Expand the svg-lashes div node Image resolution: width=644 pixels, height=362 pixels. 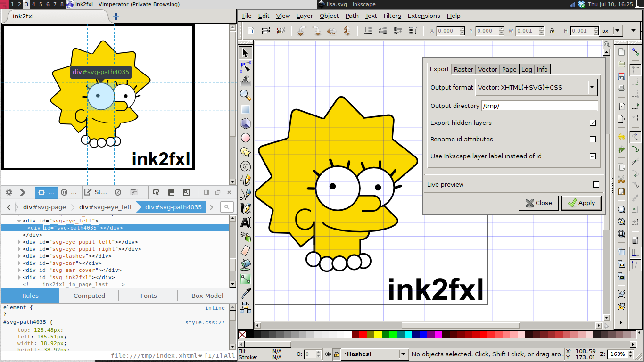(19, 256)
